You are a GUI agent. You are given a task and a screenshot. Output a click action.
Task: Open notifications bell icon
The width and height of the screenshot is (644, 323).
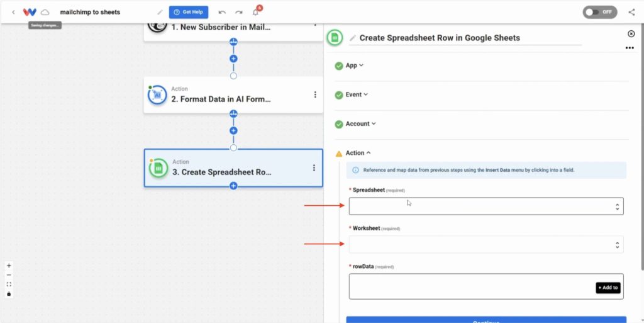[255, 12]
